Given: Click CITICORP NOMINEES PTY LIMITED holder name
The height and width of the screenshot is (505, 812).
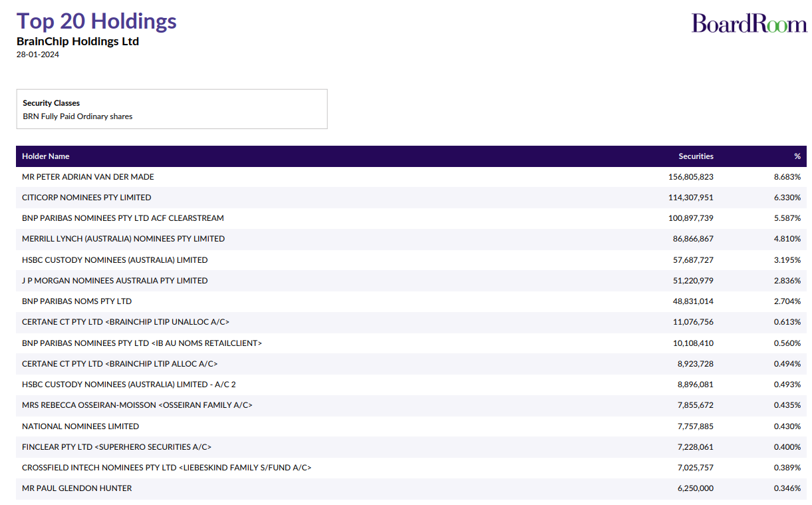Looking at the screenshot, I should 86,198.
